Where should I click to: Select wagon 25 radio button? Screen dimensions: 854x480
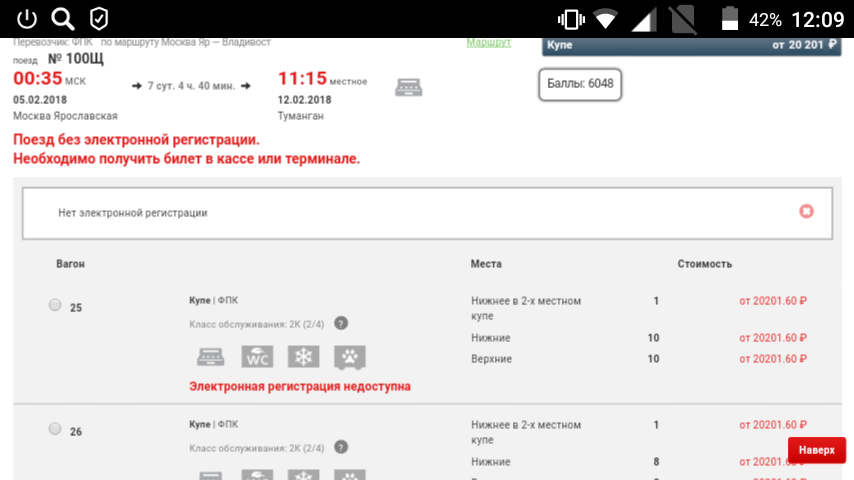click(x=55, y=305)
